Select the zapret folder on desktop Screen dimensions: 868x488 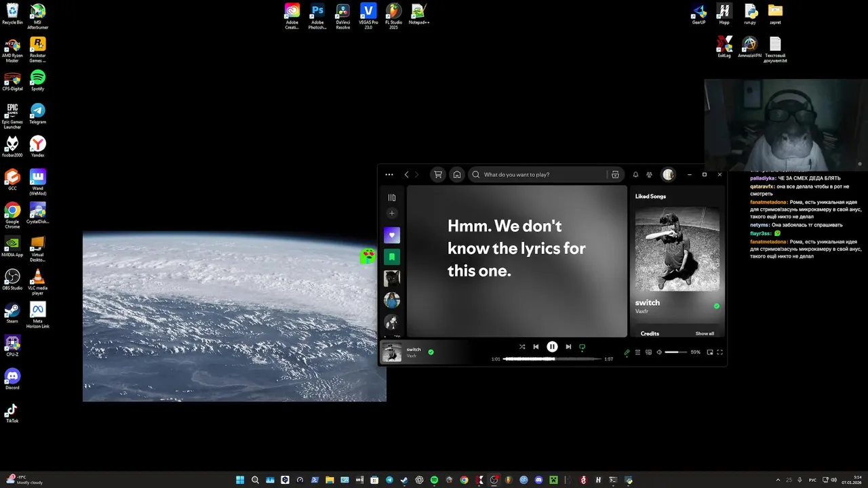775,14
